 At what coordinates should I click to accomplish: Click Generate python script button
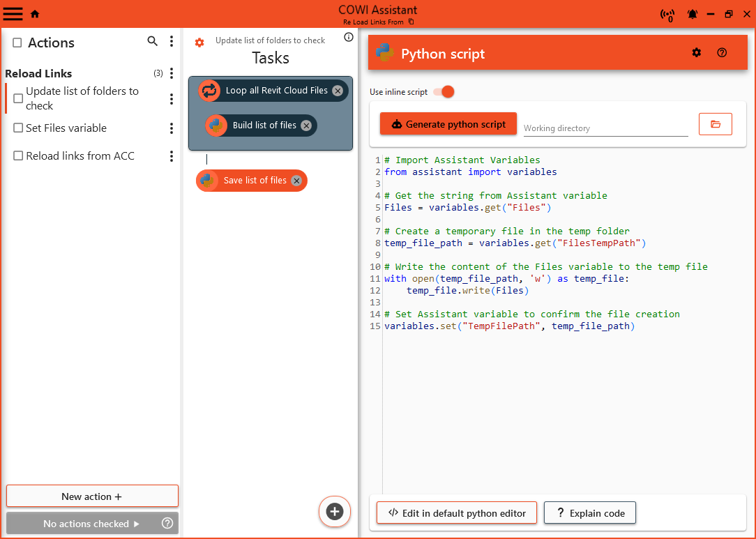[448, 124]
